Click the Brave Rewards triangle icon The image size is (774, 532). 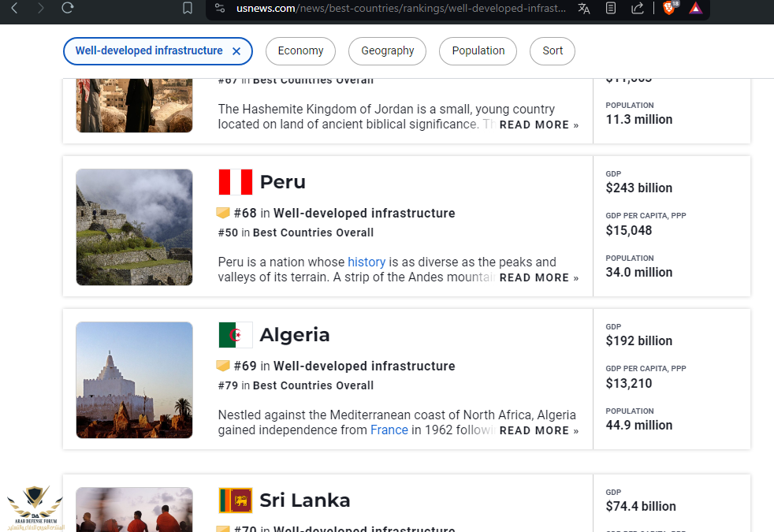point(695,8)
